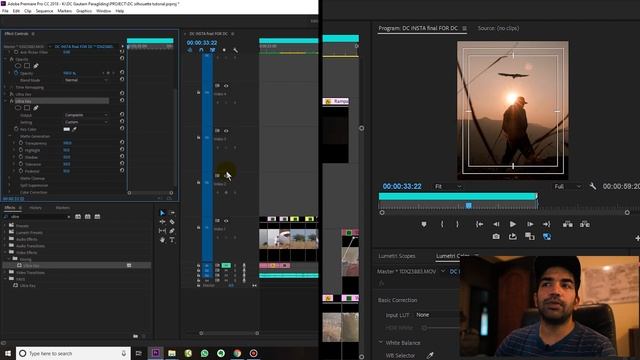Open the Full playback resolution dropdown
This screenshot has width=640, height=360.
tap(567, 187)
